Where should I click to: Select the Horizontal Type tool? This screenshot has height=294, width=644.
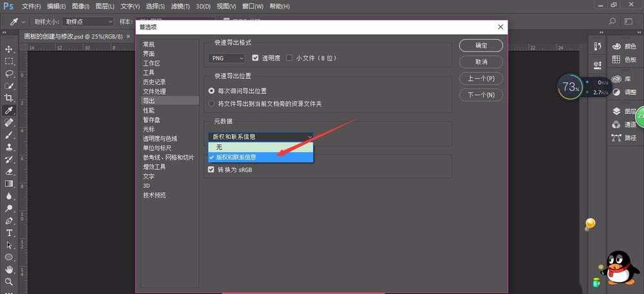tap(9, 233)
